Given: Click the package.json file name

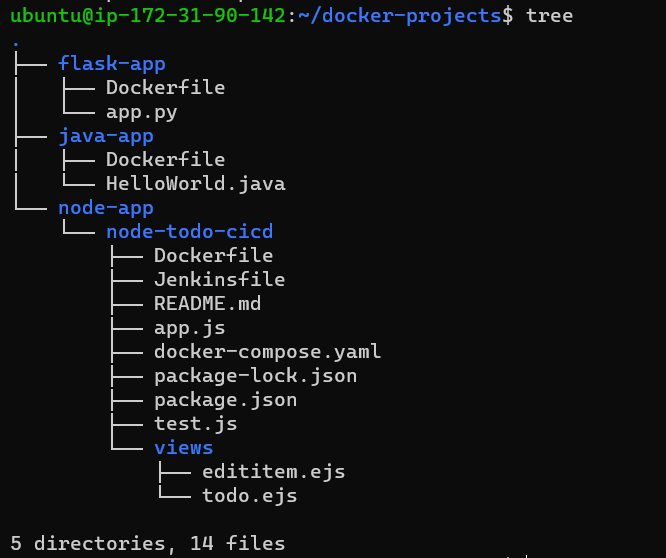Looking at the screenshot, I should (x=225, y=400).
